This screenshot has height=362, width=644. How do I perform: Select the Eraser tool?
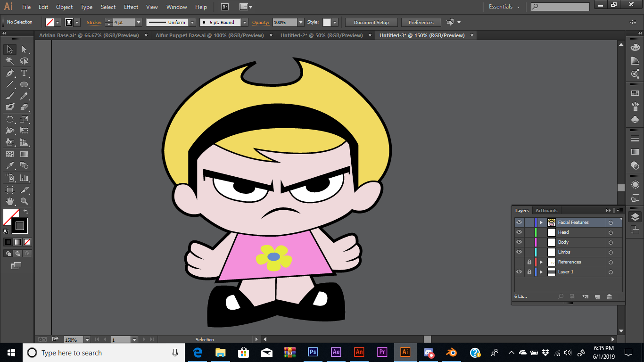click(x=24, y=107)
